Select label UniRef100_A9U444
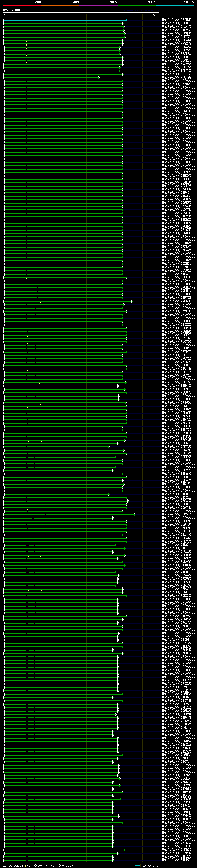This screenshot has height=868, width=197. [x=177, y=40]
